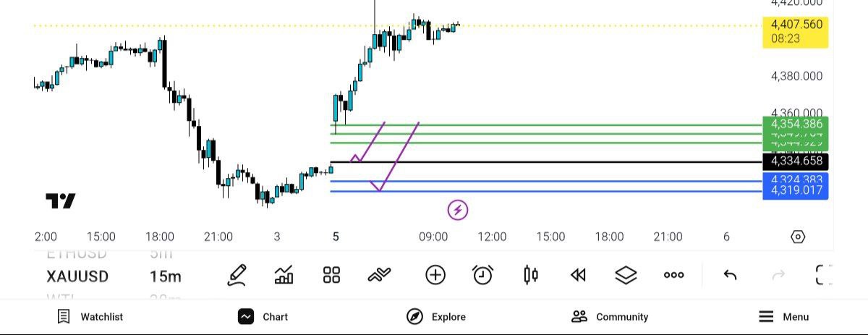
Task: Undo the last chart action
Action: (x=730, y=275)
